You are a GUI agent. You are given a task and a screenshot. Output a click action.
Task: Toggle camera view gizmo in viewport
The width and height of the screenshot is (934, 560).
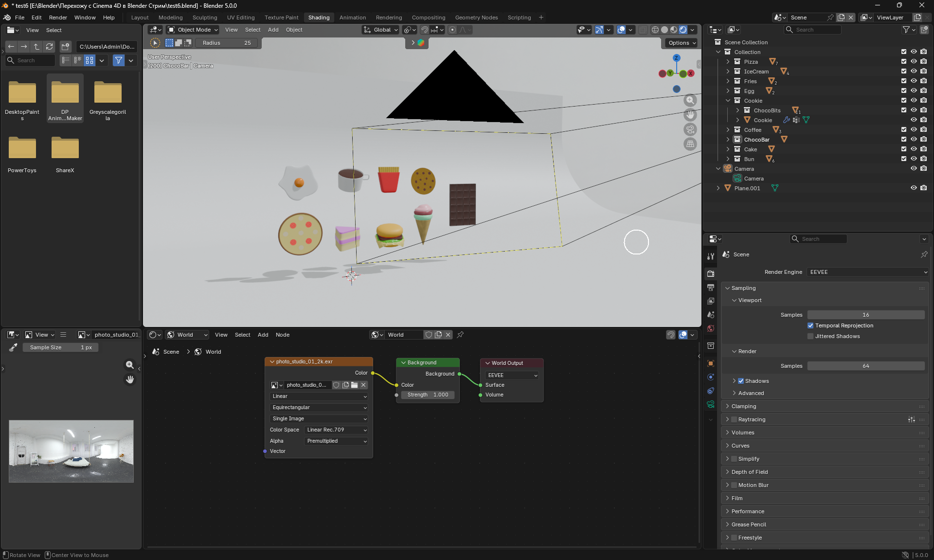pos(690,129)
